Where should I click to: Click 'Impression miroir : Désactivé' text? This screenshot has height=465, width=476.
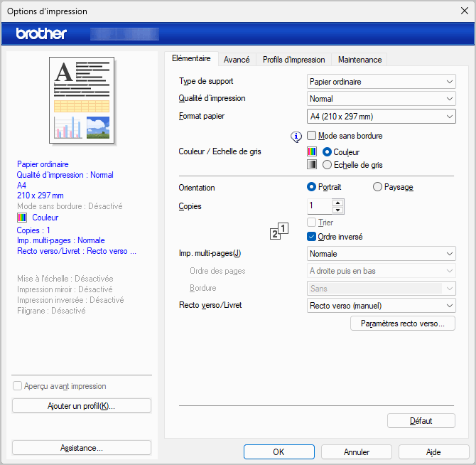pos(65,289)
